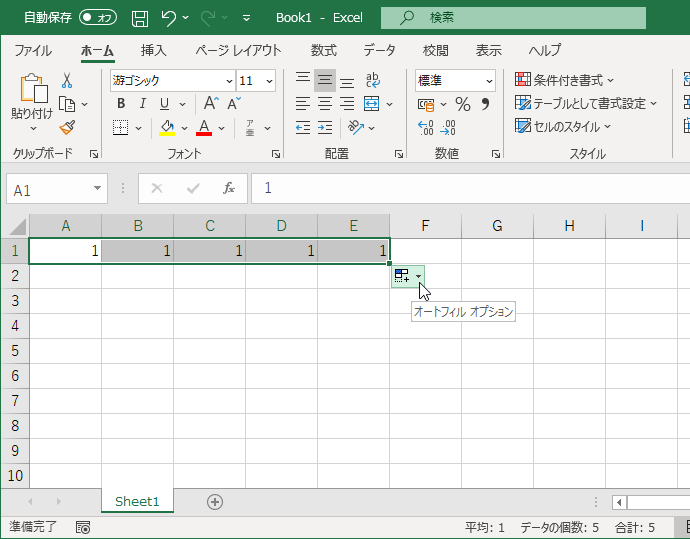Image resolution: width=690 pixels, height=539 pixels.
Task: Open the font size dropdown
Action: (x=269, y=81)
